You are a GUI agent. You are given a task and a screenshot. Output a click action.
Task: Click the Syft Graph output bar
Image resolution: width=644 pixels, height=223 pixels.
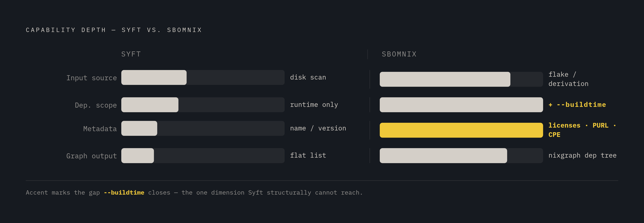[203, 156]
